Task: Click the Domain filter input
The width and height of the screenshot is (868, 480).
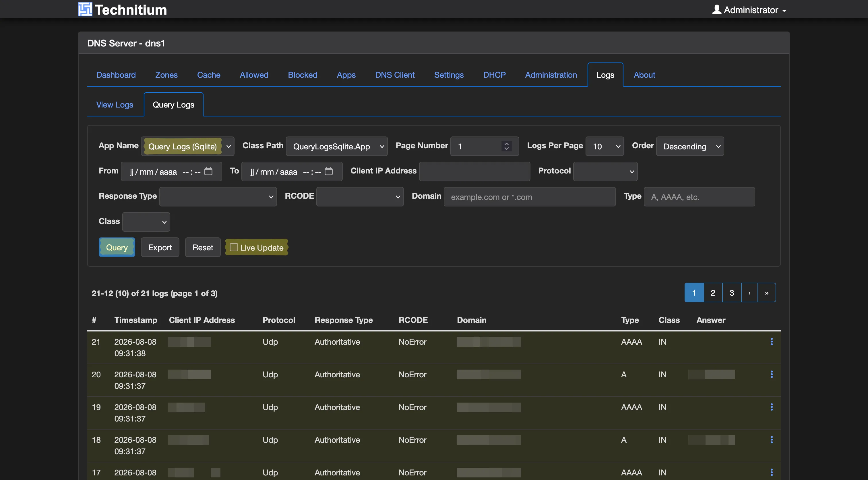Action: 530,197
